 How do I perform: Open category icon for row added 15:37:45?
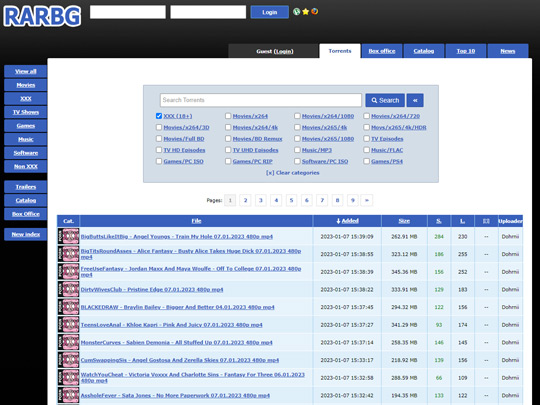pyautogui.click(x=69, y=307)
